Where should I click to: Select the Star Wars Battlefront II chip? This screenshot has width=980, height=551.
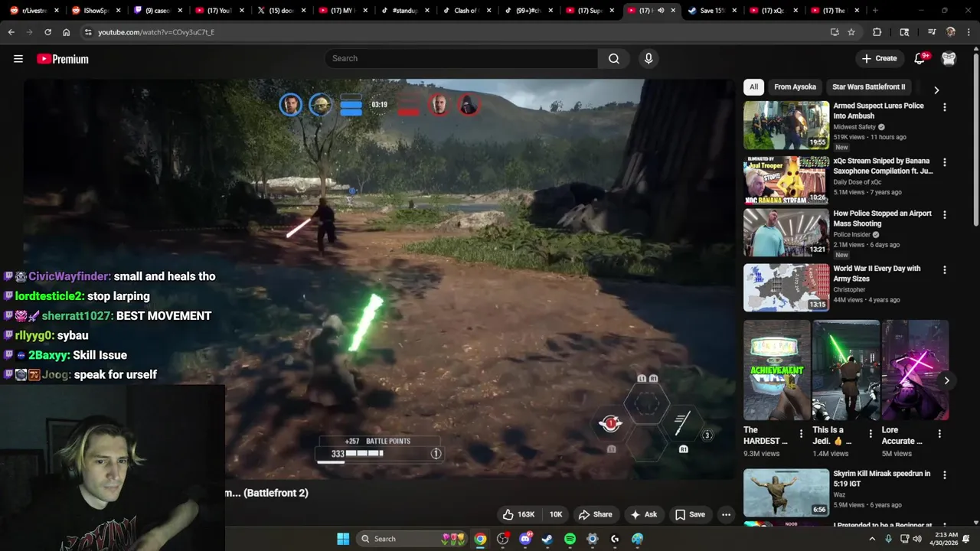[x=868, y=87]
